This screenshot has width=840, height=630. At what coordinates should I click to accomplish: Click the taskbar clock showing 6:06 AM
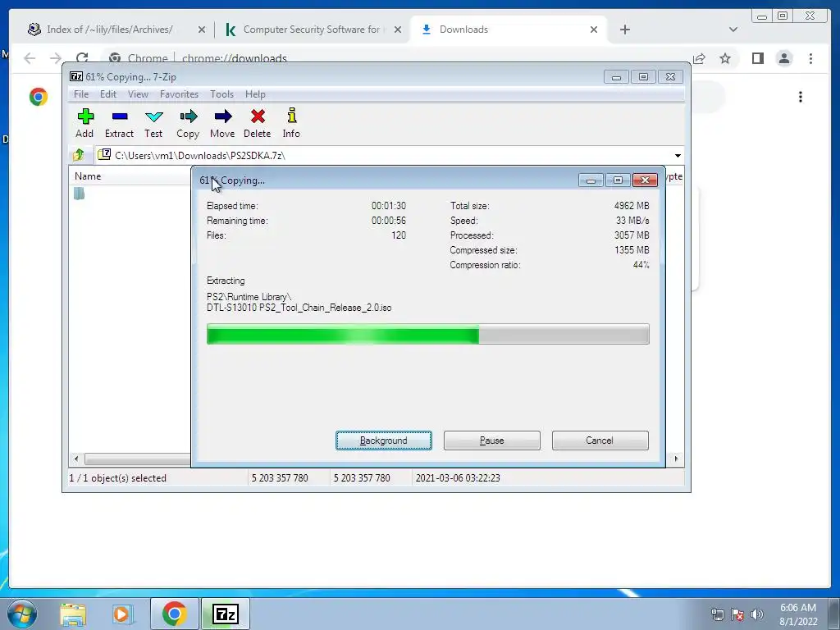798,614
